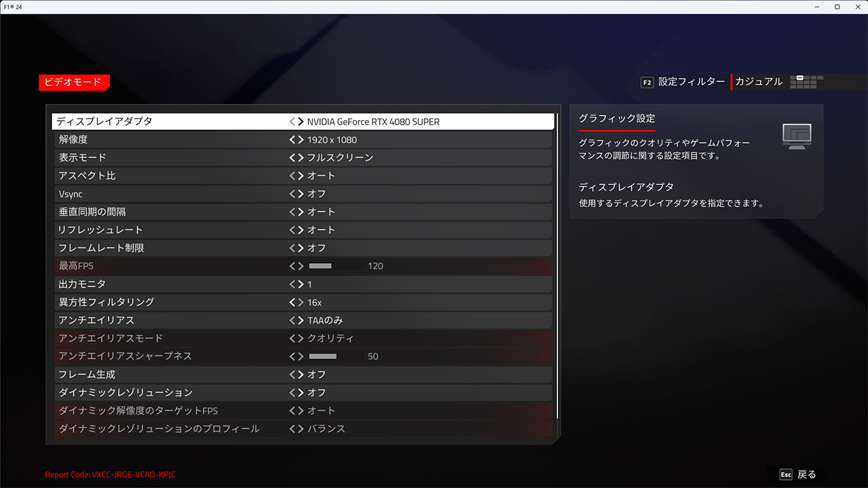Maximize the F1 24 window
868x488 pixels.
(x=837, y=7)
